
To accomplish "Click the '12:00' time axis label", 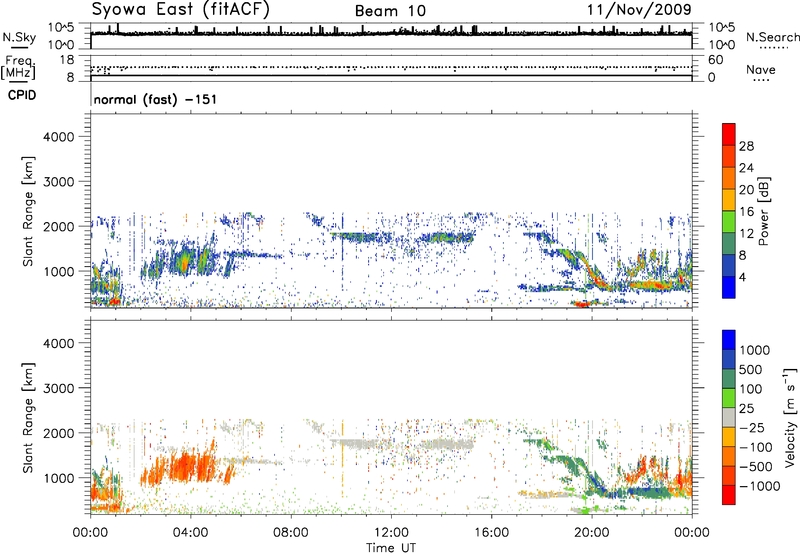I will 391,533.
